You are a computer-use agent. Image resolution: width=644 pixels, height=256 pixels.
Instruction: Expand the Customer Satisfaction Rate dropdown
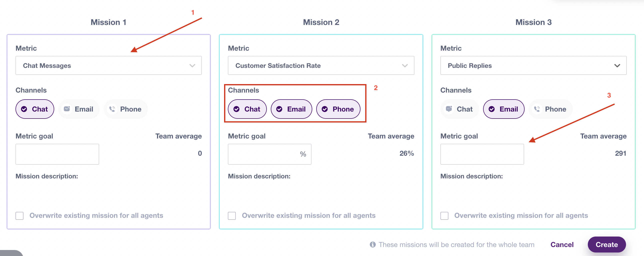(x=321, y=65)
